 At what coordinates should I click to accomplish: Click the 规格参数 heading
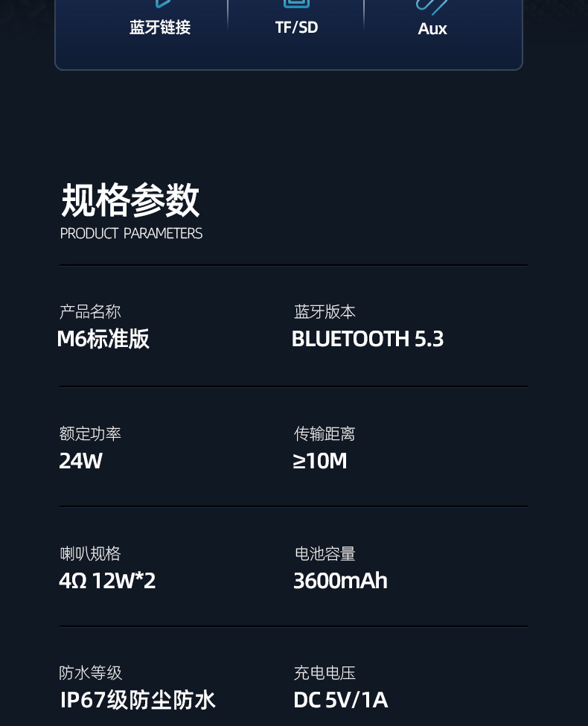coord(130,200)
